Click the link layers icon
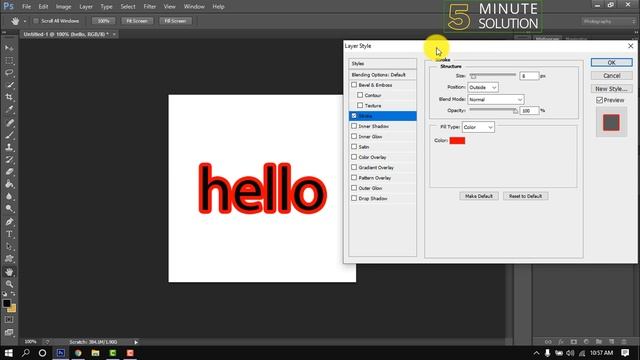This screenshot has width=640, height=360. [x=548, y=342]
